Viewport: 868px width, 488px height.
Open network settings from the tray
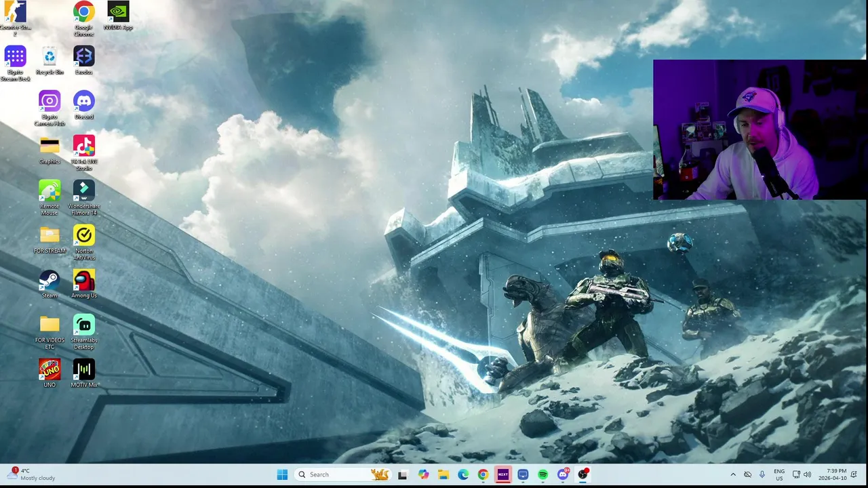(796, 474)
